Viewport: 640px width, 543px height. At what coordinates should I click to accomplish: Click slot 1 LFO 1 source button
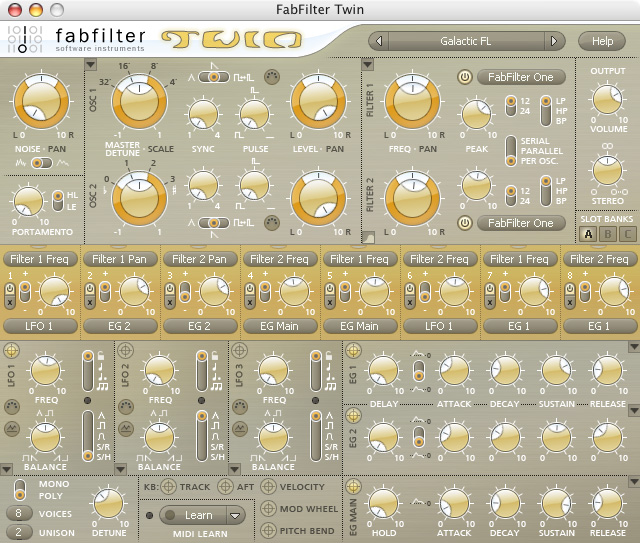[x=40, y=326]
